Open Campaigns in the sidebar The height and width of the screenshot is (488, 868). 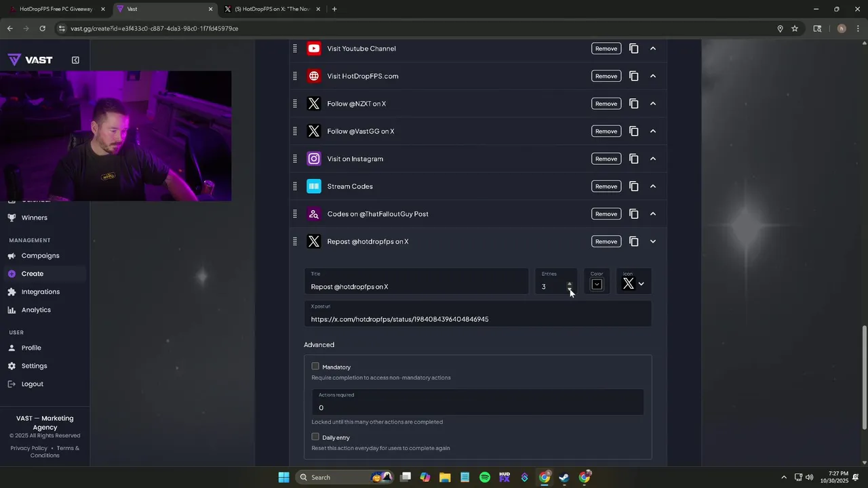(x=40, y=256)
